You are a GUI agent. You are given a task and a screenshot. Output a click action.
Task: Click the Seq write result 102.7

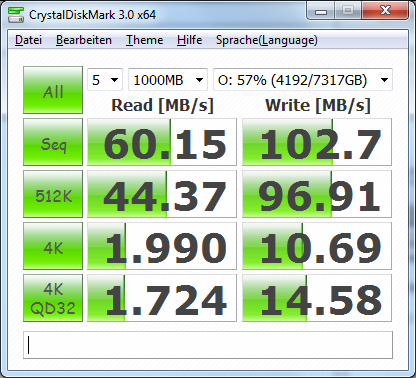(x=317, y=142)
